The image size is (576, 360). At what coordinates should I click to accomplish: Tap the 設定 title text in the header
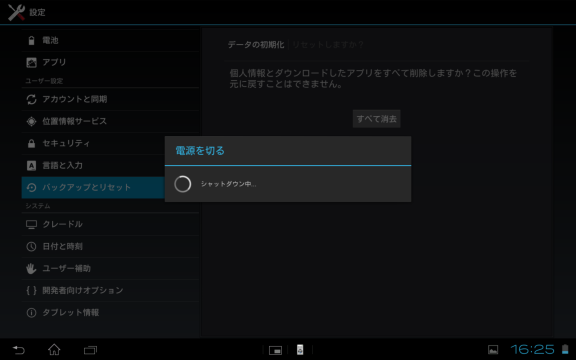point(37,12)
